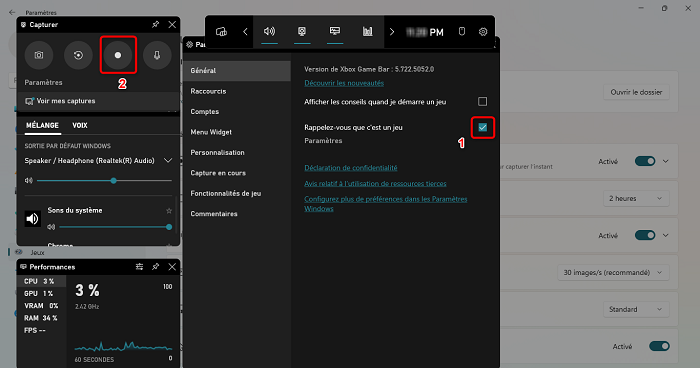Show more widgets with right chevron

[x=392, y=32]
